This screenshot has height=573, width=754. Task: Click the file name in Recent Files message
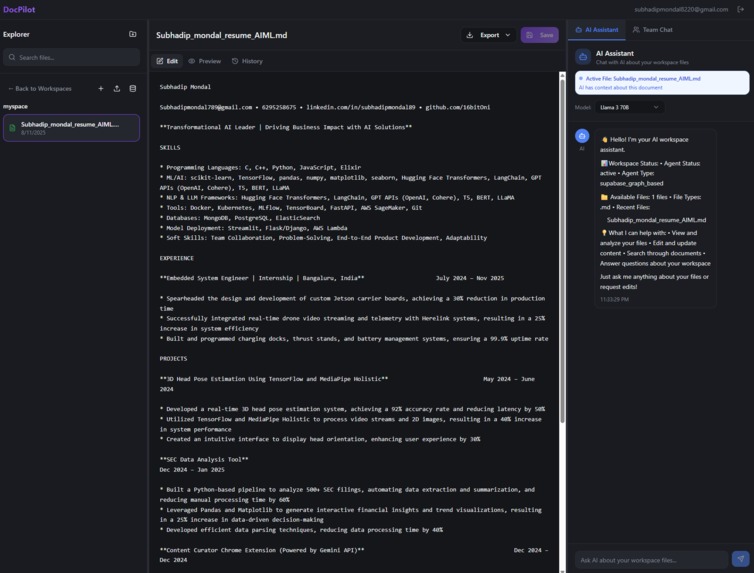(x=656, y=220)
